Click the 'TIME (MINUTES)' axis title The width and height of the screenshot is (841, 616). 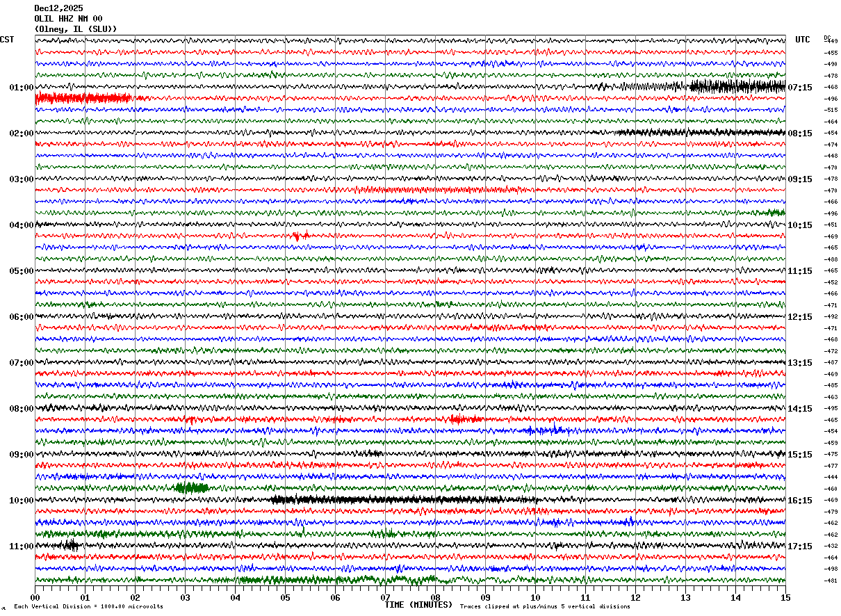pos(418,605)
